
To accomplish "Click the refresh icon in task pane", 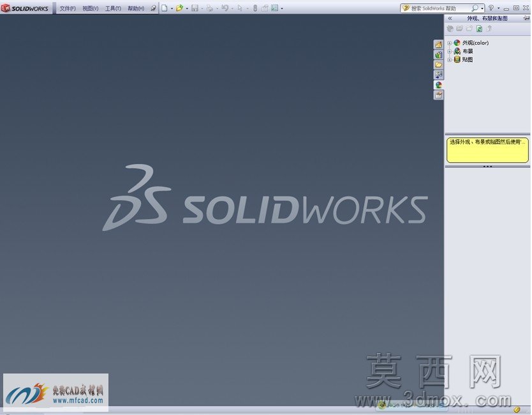I will [480, 29].
